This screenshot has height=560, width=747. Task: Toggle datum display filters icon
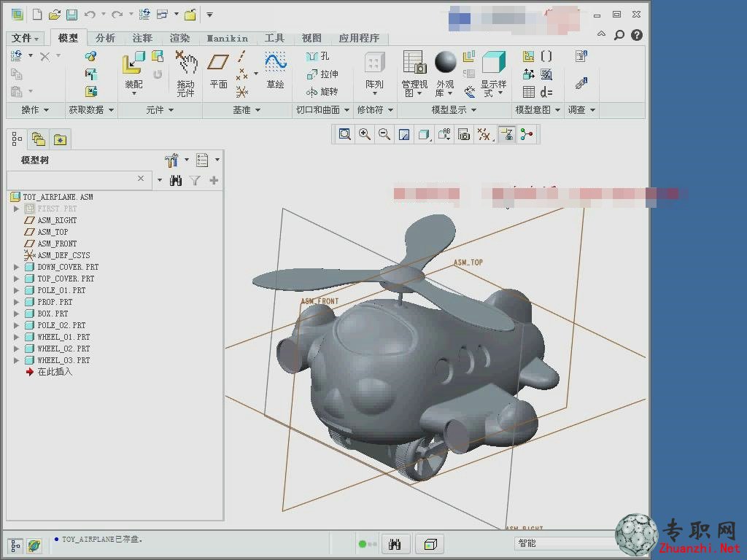(x=484, y=135)
